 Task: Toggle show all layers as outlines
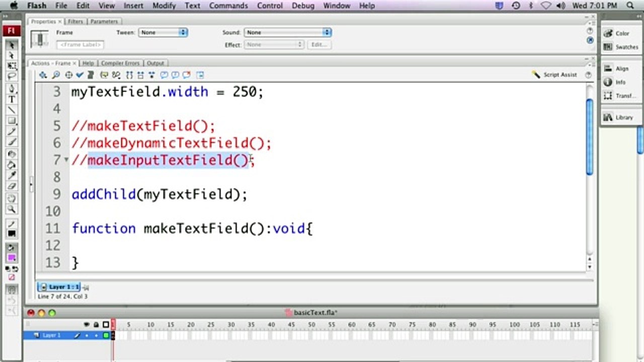coord(106,325)
